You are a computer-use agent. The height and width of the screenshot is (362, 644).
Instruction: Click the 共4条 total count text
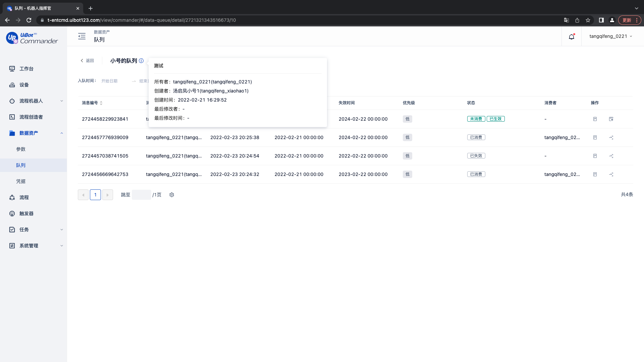click(627, 194)
